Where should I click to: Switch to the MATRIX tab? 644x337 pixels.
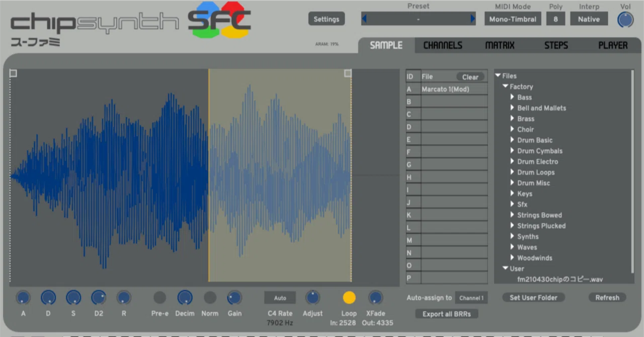click(500, 45)
